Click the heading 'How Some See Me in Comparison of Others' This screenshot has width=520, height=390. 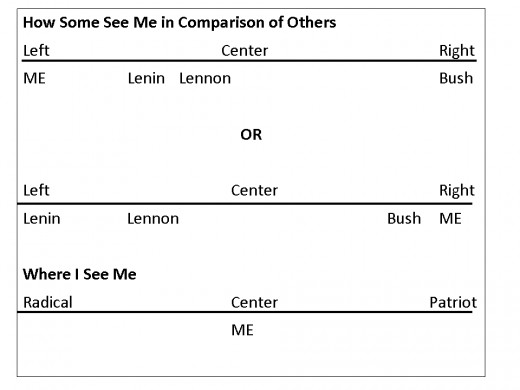179,23
